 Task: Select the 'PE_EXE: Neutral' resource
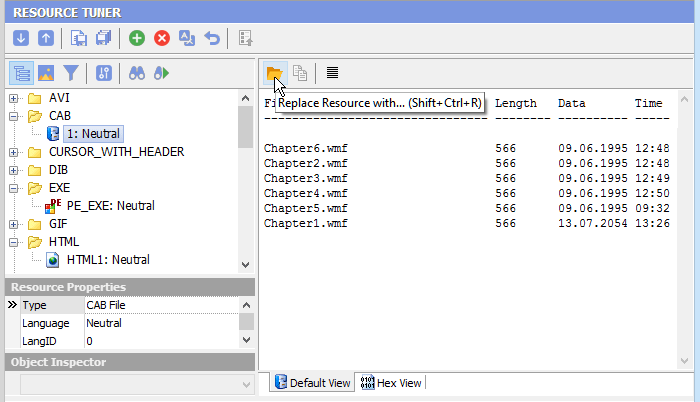[x=110, y=205]
